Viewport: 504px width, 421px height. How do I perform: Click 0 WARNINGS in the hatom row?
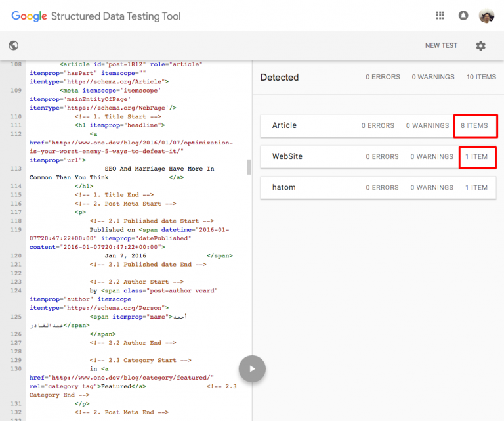432,187
